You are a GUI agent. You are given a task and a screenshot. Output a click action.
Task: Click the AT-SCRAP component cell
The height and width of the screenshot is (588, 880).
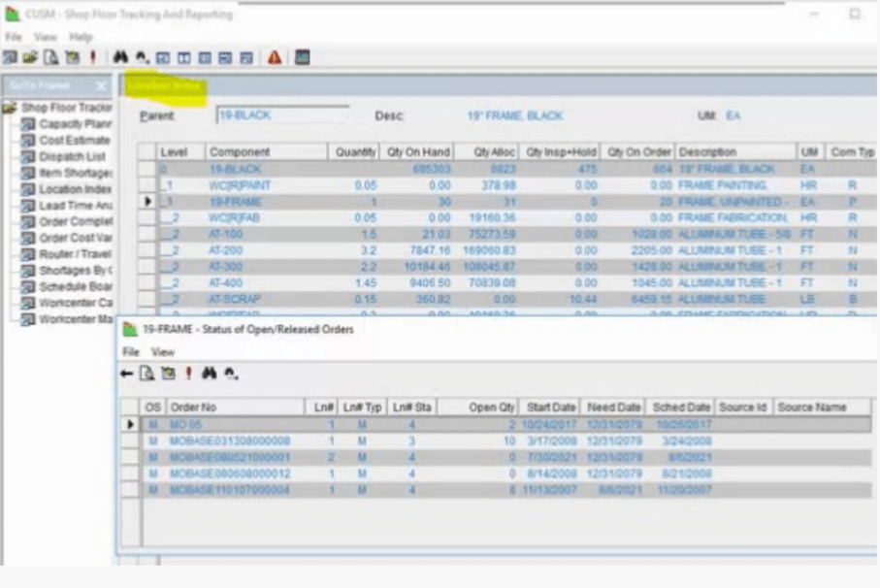(x=266, y=299)
